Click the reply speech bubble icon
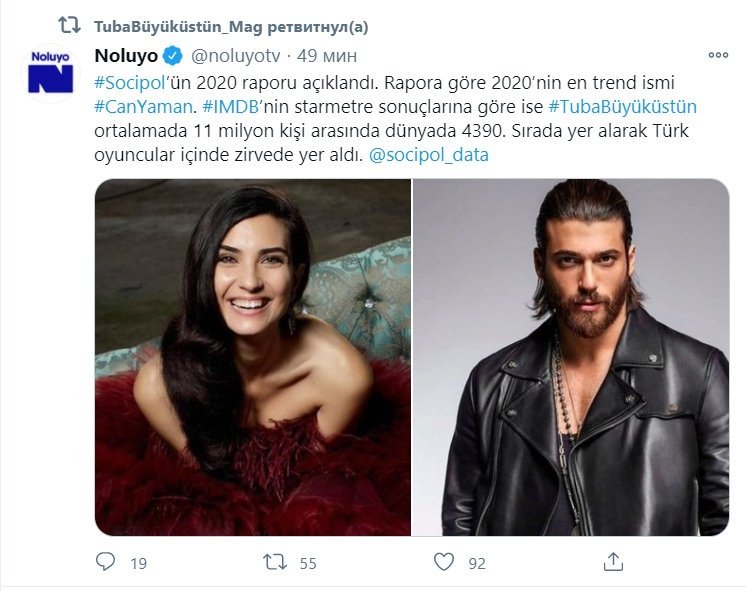The width and height of the screenshot is (746, 591). (x=105, y=562)
